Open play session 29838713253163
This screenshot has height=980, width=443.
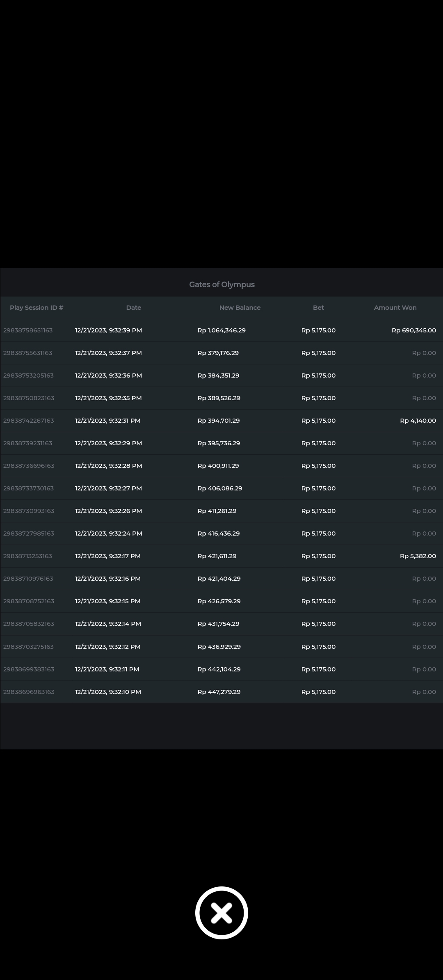[27, 556]
